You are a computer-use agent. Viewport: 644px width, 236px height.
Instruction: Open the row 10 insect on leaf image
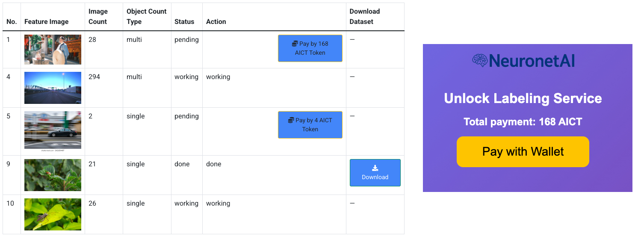click(53, 214)
